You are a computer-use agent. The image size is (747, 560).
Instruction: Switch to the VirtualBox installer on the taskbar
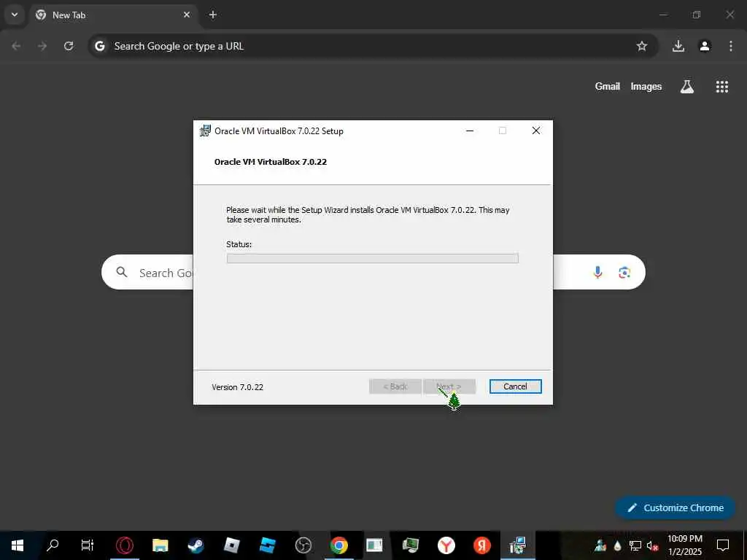coord(517,545)
